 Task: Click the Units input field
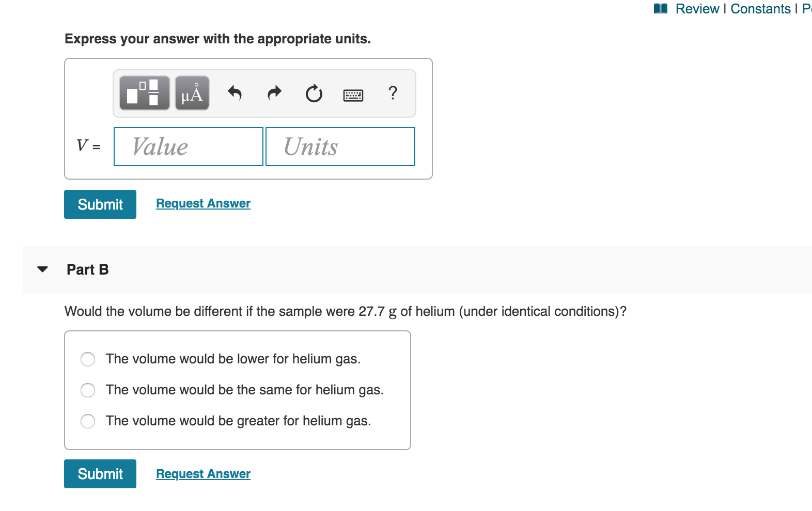pyautogui.click(x=340, y=147)
